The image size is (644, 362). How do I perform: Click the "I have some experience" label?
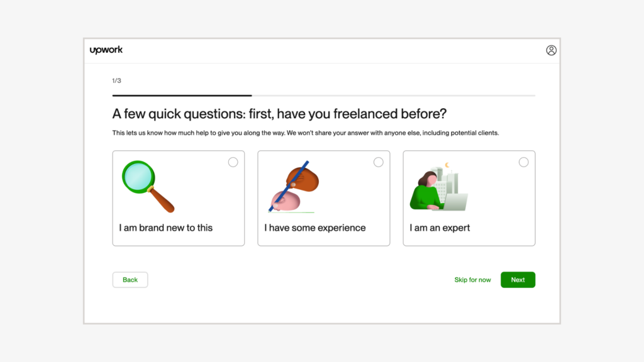click(x=315, y=228)
